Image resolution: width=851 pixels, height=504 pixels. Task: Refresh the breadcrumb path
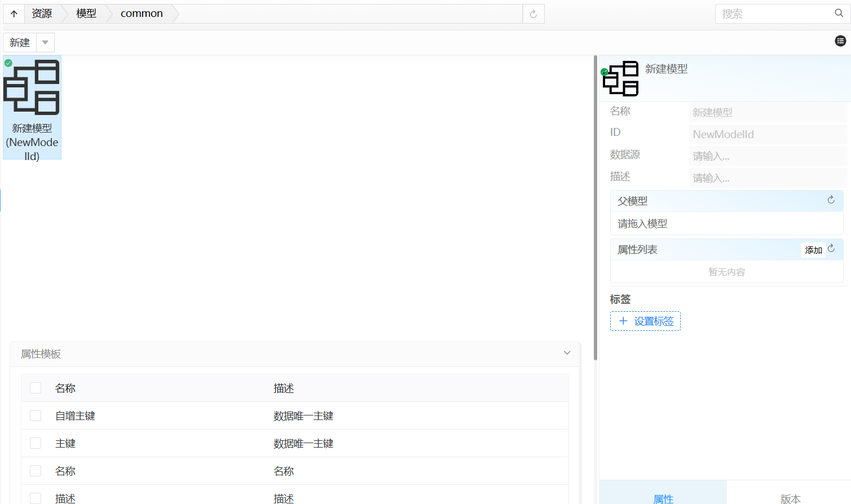pos(533,14)
